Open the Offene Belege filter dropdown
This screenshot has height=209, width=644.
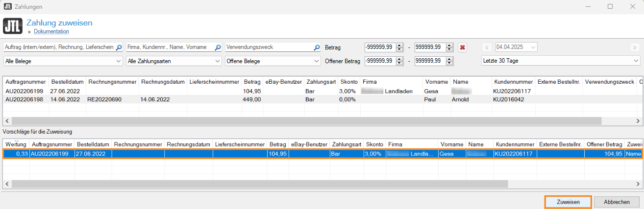[x=272, y=61]
